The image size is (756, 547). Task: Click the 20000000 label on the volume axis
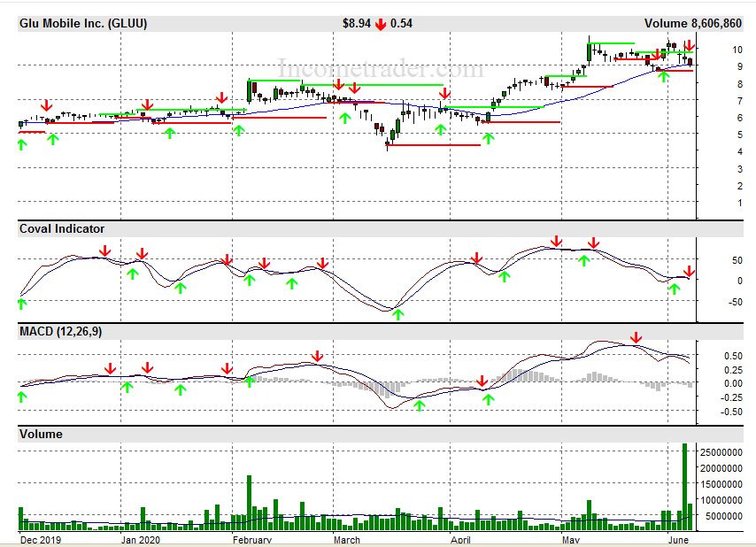tap(721, 468)
